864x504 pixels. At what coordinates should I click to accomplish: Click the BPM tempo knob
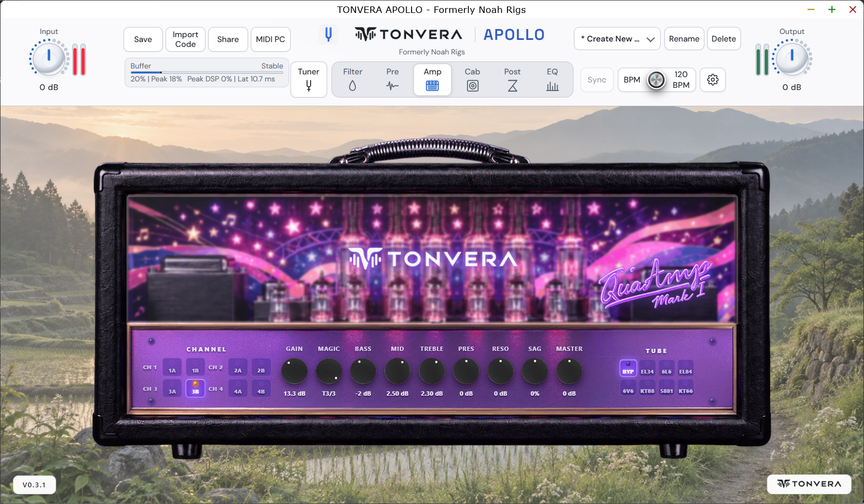[656, 80]
